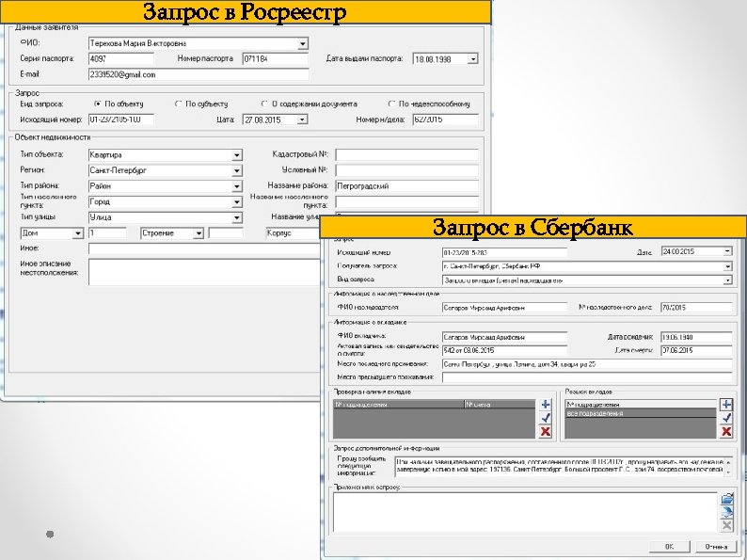
Task: Click the Номер н/дела field (62/2015)
Action: click(445, 120)
